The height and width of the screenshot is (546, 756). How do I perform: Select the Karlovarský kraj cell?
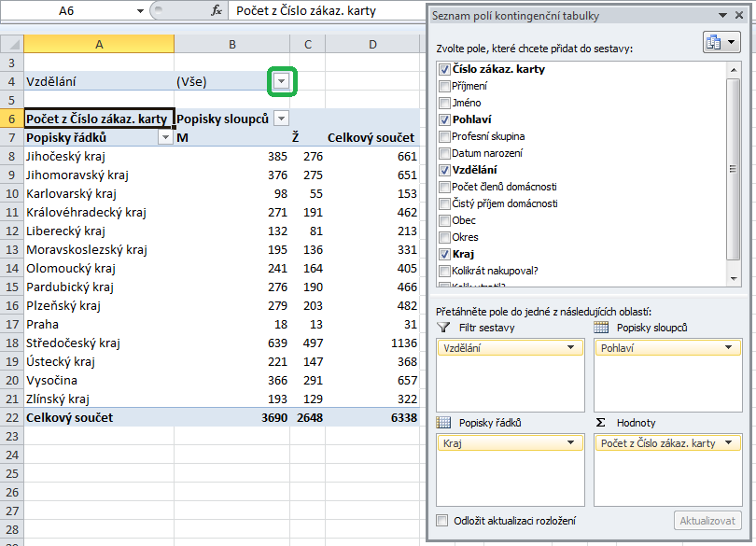click(99, 193)
